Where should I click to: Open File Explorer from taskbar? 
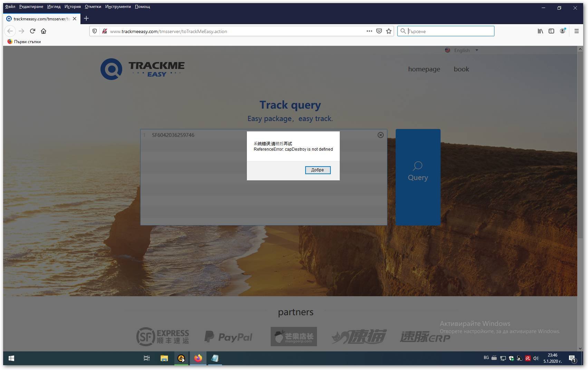(x=164, y=358)
